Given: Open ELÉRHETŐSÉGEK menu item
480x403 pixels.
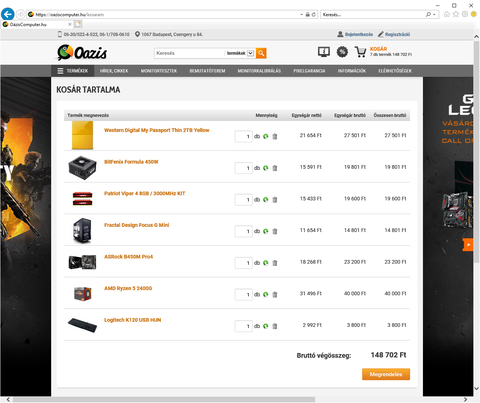Looking at the screenshot, I should point(395,71).
